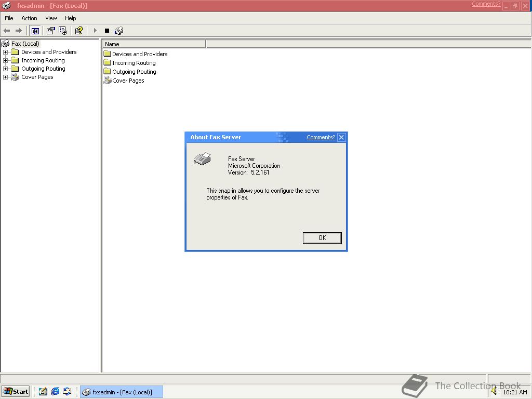Toggle the Show/Hide Console Tree button

point(35,31)
